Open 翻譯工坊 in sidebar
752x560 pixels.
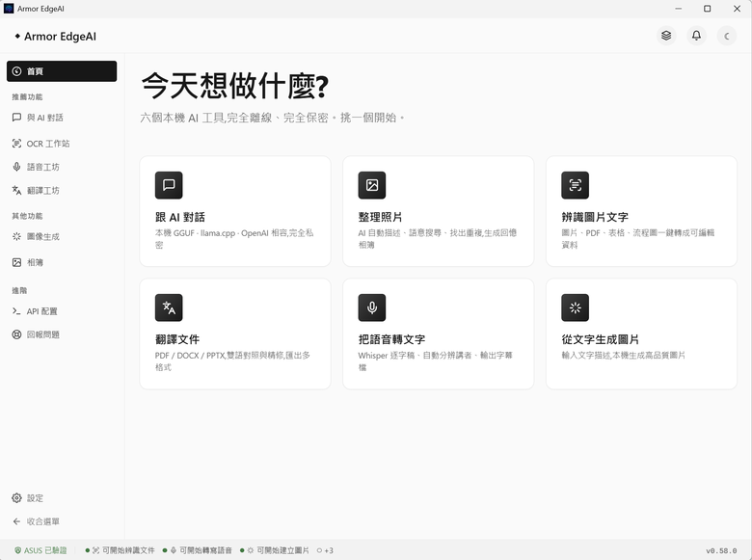coord(62,190)
